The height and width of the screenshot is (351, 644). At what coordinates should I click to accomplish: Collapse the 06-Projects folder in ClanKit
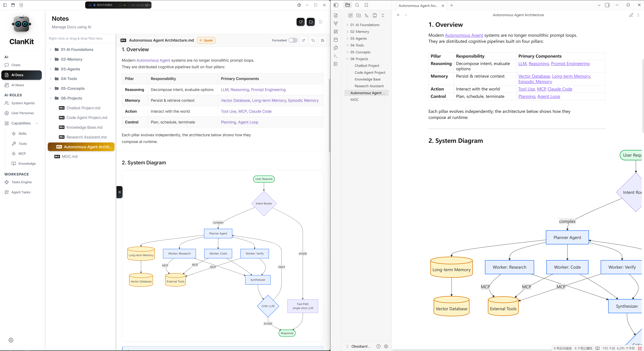(50, 98)
